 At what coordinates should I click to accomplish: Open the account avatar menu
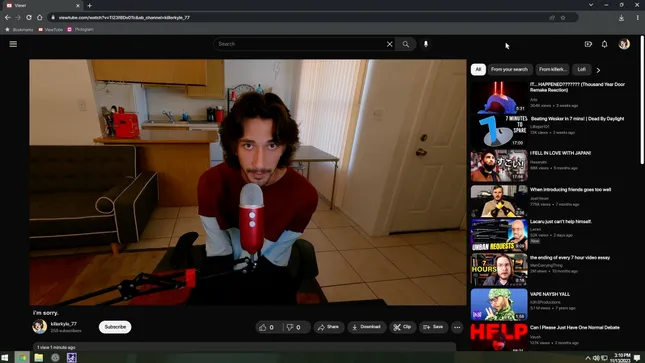624,44
